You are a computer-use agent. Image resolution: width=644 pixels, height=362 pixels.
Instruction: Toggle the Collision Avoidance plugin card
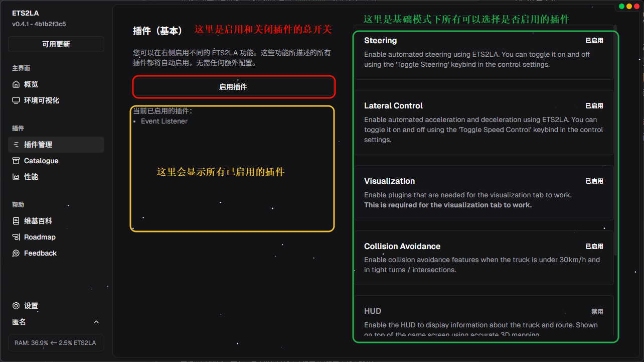coord(484,258)
